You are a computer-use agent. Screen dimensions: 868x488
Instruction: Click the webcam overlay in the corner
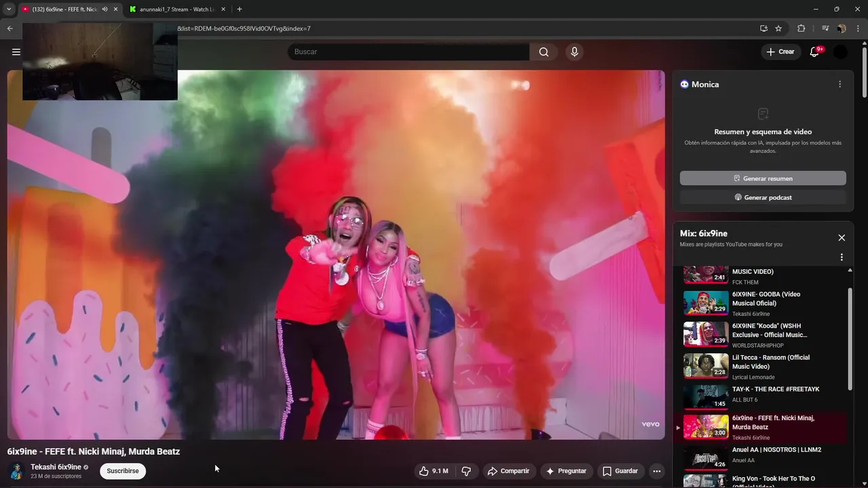pyautogui.click(x=100, y=61)
